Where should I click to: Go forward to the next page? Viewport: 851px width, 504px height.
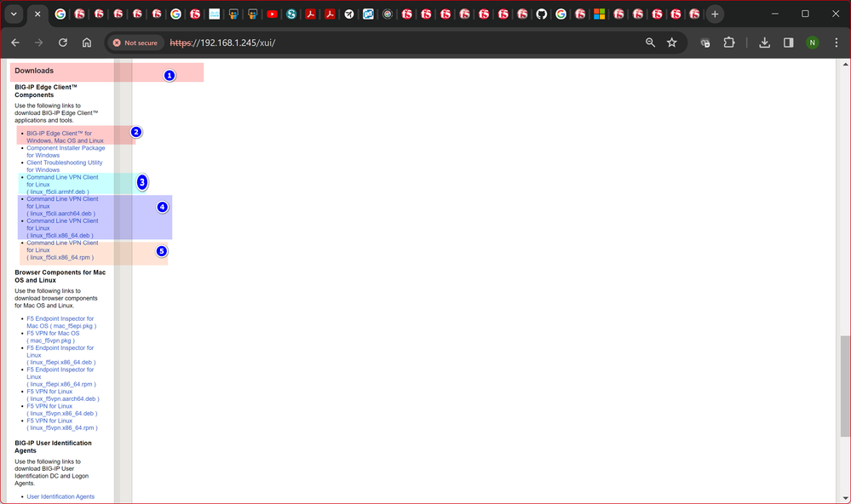click(38, 43)
